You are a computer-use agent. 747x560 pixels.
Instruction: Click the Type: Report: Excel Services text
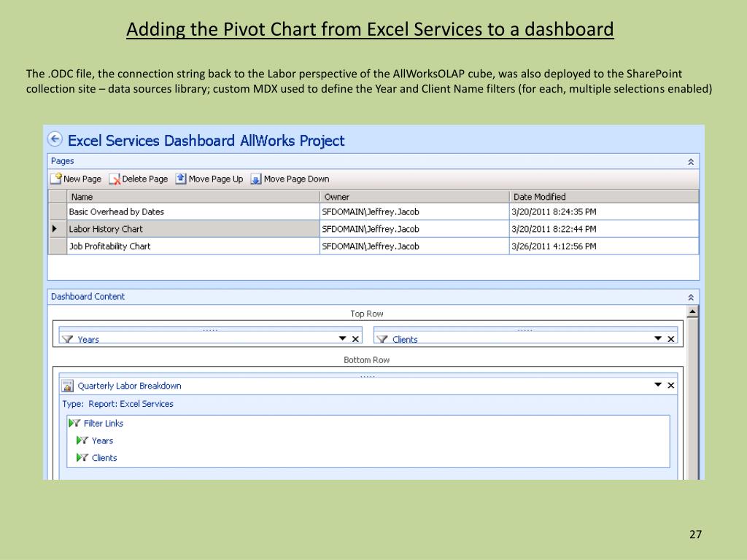[x=117, y=404]
